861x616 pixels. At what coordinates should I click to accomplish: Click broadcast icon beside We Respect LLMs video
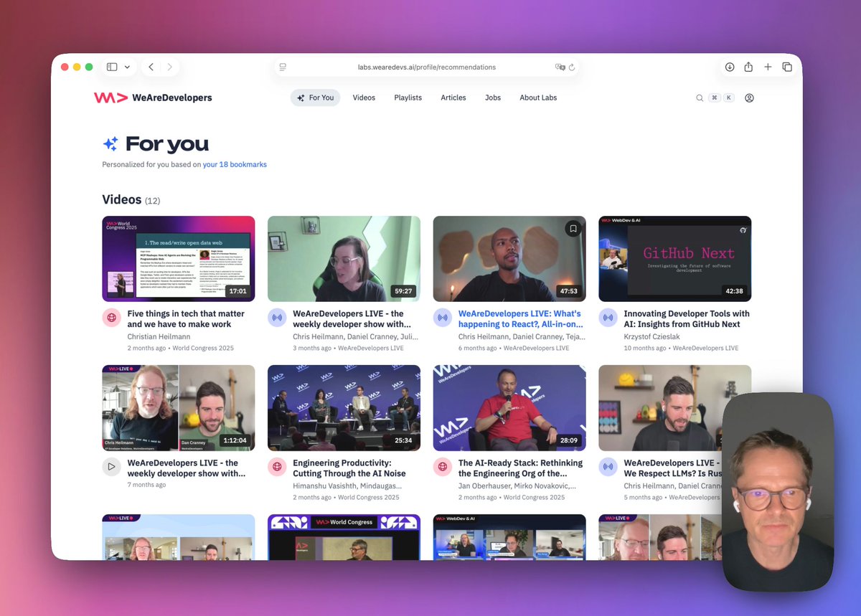608,467
